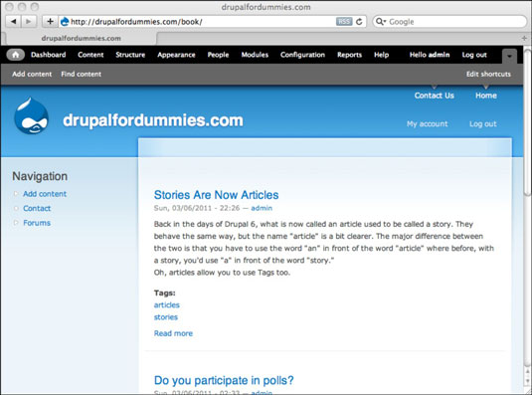Click Log out in the black toolbar
Screen dimensions: 532x395
pos(474,55)
